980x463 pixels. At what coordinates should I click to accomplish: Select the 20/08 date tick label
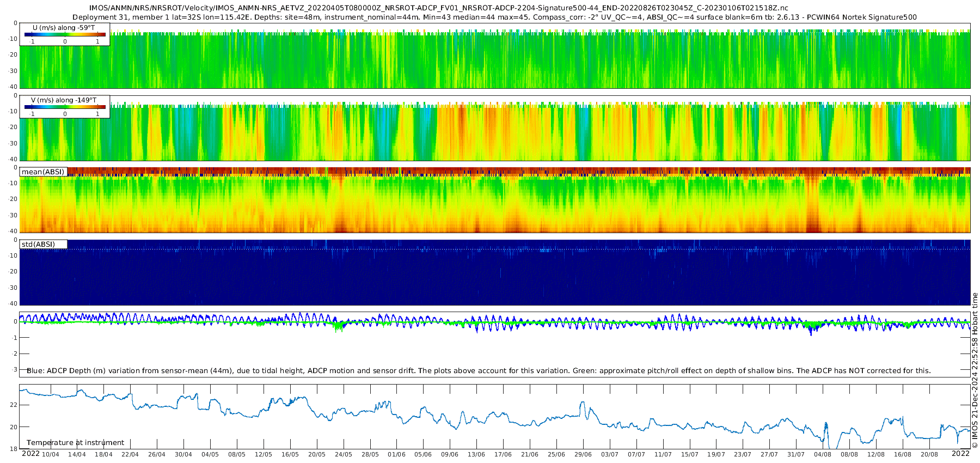pyautogui.click(x=929, y=454)
